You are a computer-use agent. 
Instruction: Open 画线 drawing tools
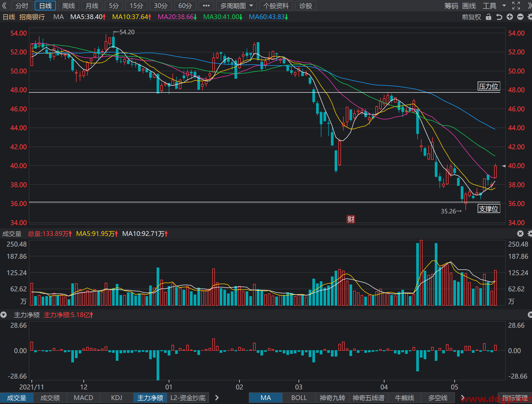469,6
